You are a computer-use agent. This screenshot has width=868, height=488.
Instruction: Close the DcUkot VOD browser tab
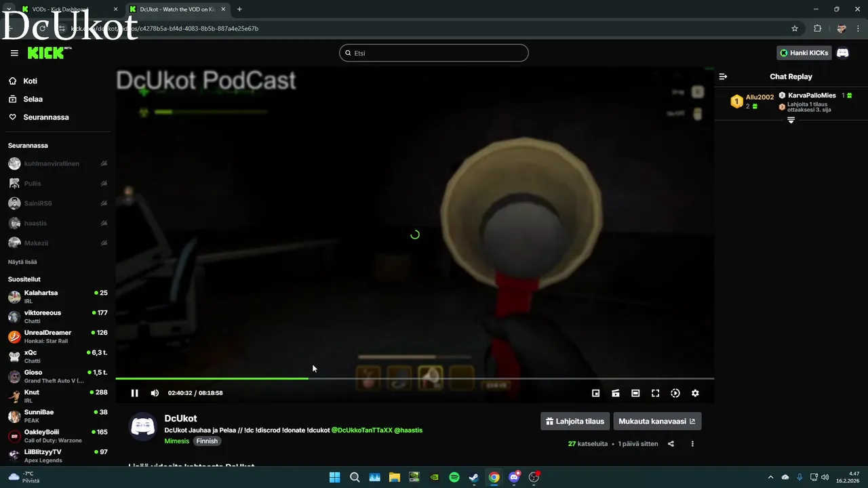pyautogui.click(x=223, y=9)
